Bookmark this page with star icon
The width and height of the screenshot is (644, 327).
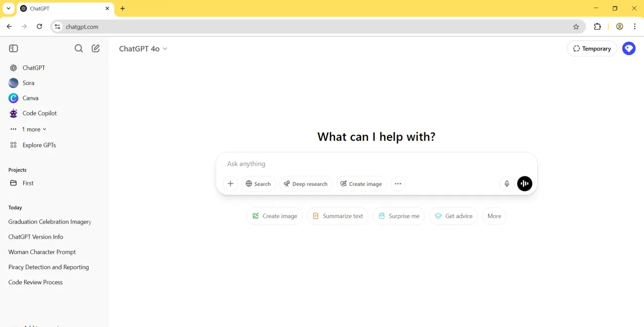(x=576, y=27)
